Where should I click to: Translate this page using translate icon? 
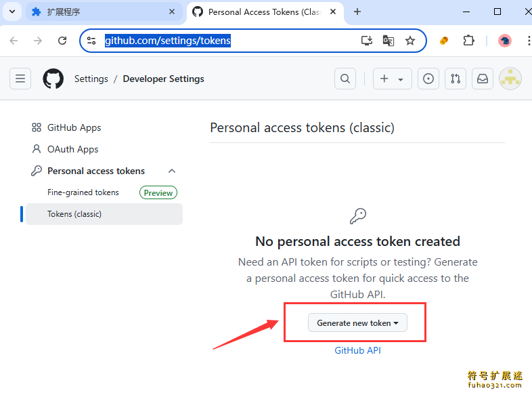click(388, 41)
